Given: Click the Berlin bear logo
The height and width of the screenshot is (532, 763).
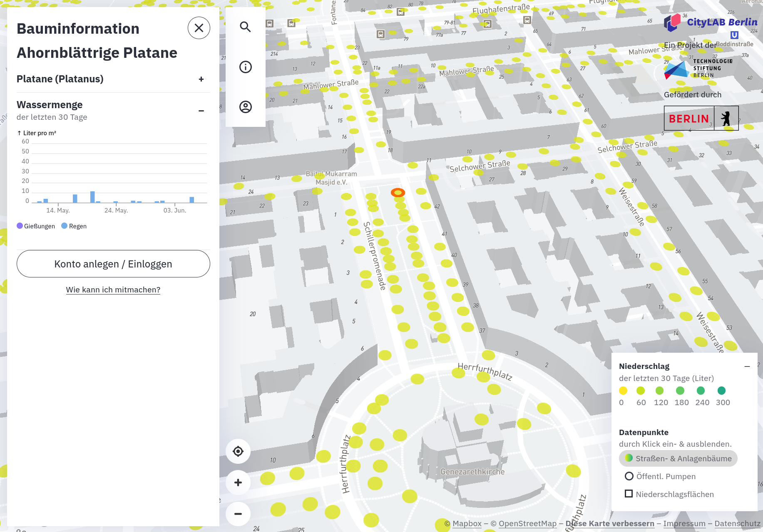Looking at the screenshot, I should coord(701,118).
